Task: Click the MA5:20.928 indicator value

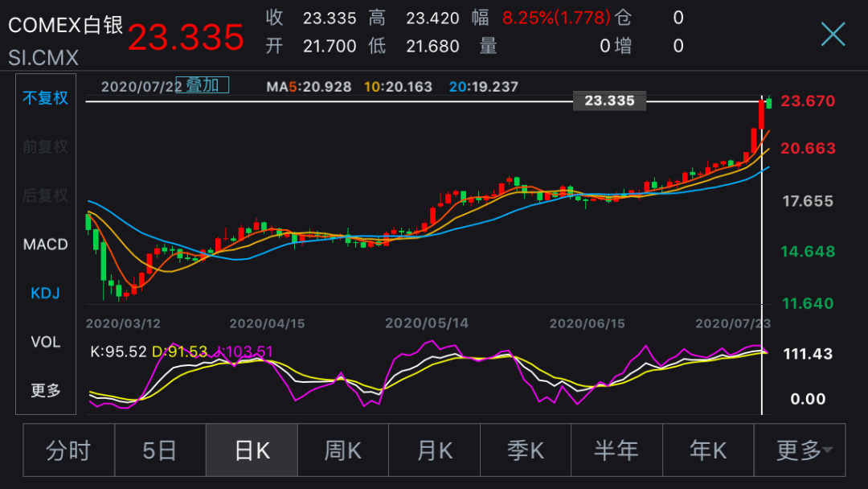Action: coord(309,87)
